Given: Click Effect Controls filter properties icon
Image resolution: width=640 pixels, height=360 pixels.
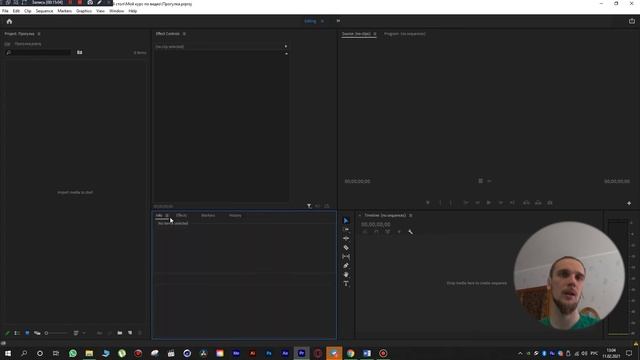Looking at the screenshot, I should click(x=309, y=206).
